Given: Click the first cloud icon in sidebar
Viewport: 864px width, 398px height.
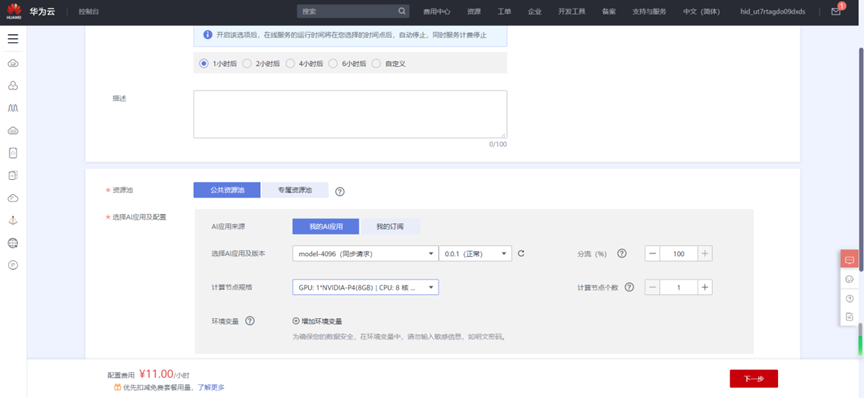Looking at the screenshot, I should 13,63.
